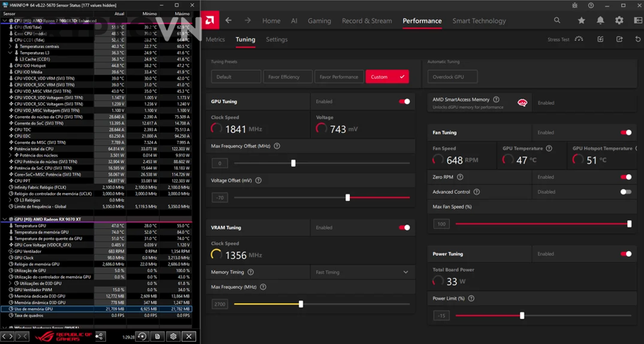The image size is (644, 344).
Task: Open the AI tab
Action: 294,21
